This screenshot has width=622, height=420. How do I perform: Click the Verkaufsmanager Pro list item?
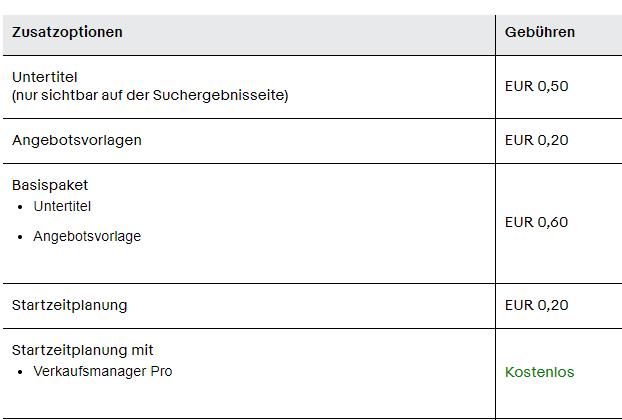(103, 371)
